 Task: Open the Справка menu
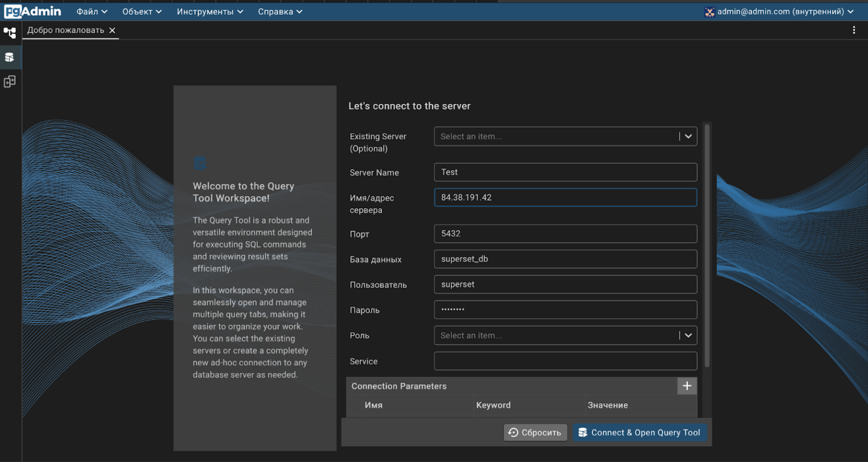point(279,12)
